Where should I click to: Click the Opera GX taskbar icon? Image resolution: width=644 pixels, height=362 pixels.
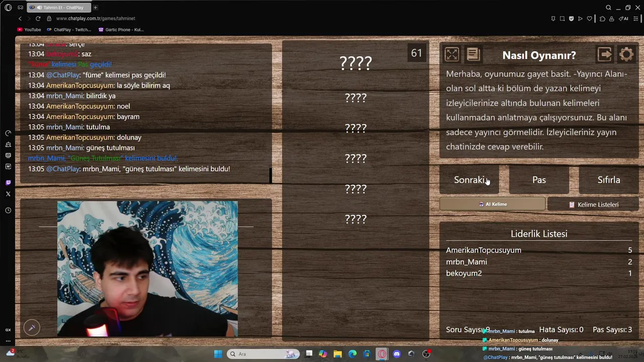pos(382,354)
